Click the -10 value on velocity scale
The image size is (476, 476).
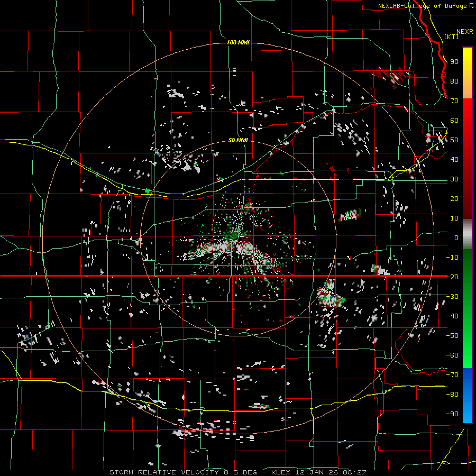(452, 258)
